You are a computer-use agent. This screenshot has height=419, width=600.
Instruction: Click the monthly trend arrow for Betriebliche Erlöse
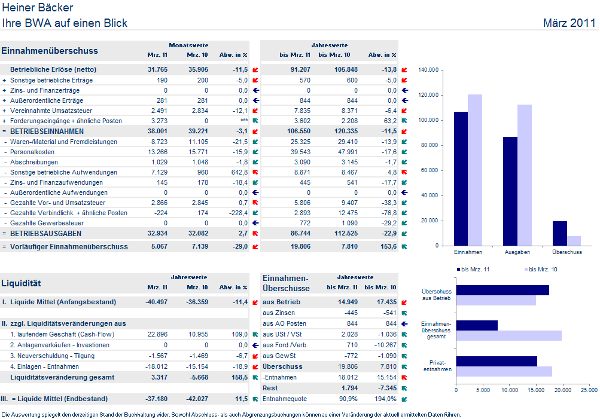(256, 70)
